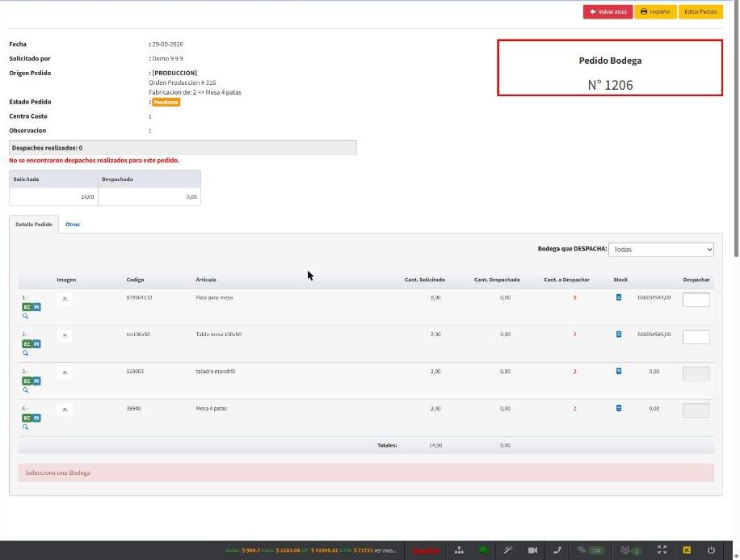Open stock details icon for Pata para mesa
740x560 pixels.
(619, 297)
